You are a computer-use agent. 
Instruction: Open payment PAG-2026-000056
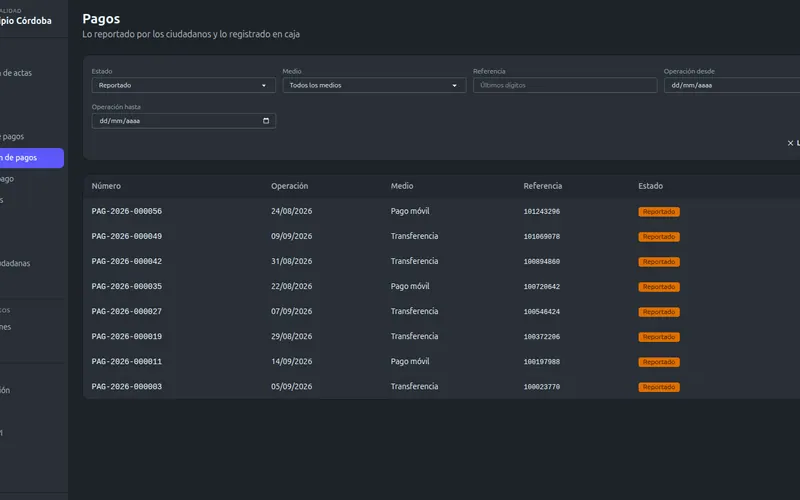[127, 211]
